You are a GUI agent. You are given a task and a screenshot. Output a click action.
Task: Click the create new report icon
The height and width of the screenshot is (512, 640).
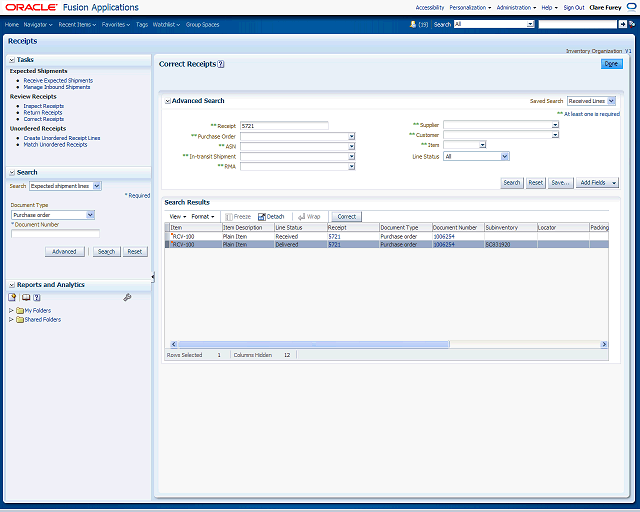[13, 297]
